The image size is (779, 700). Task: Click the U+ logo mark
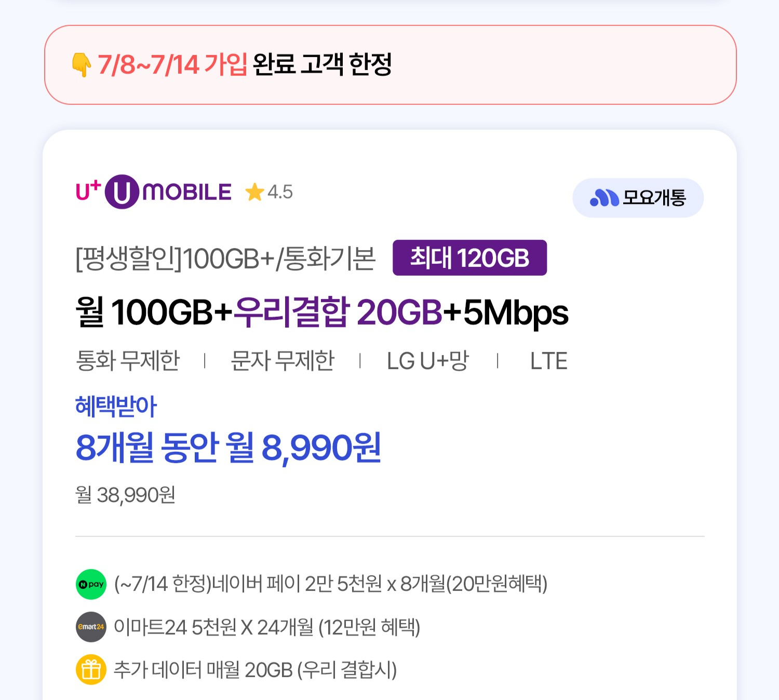88,191
